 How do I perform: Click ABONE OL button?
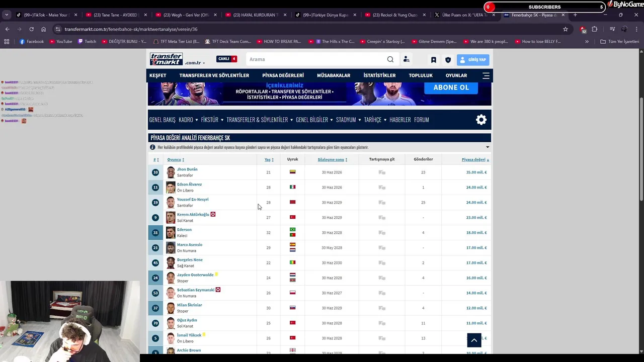tap(451, 87)
